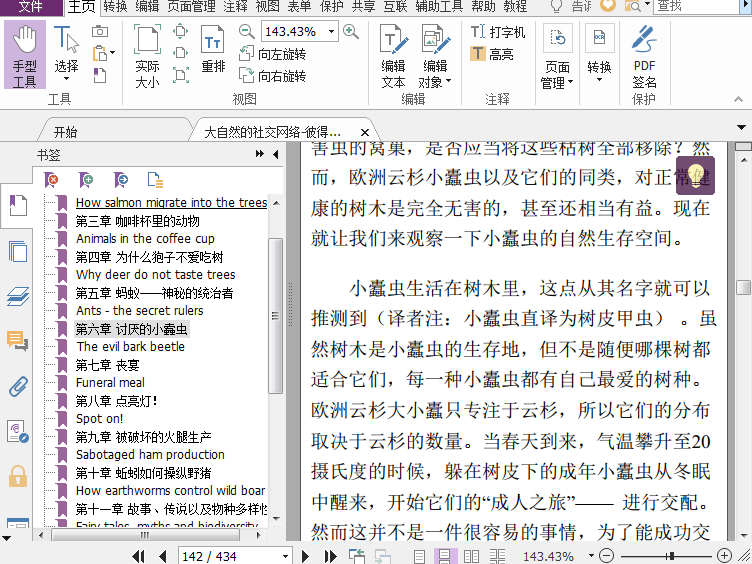Open the Security lock sidebar icon
Image resolution: width=752 pixels, height=564 pixels.
[18, 476]
